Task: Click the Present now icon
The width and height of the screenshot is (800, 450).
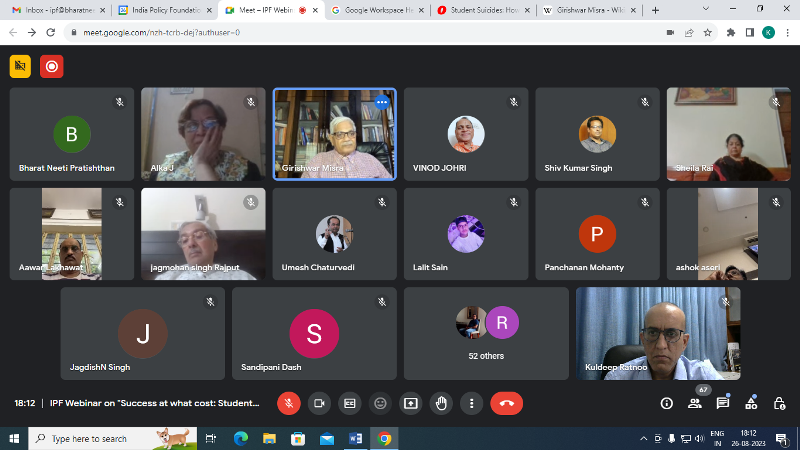Action: [410, 403]
